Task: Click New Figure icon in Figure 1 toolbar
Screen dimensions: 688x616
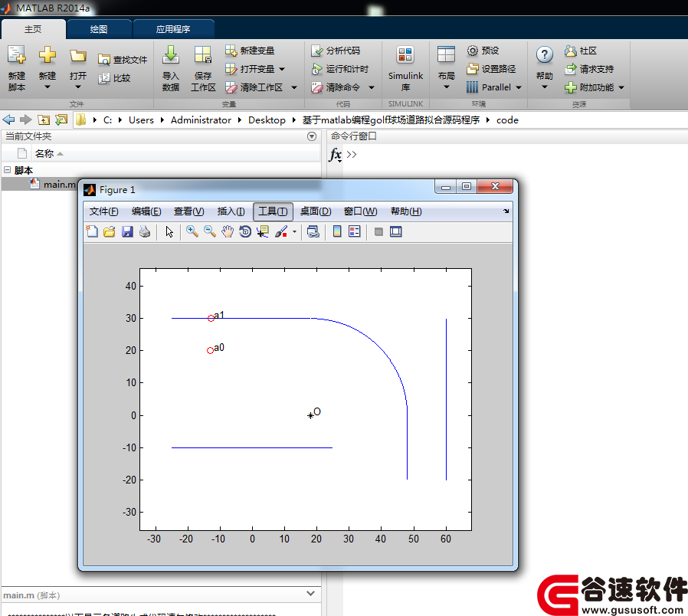Action: (92, 231)
